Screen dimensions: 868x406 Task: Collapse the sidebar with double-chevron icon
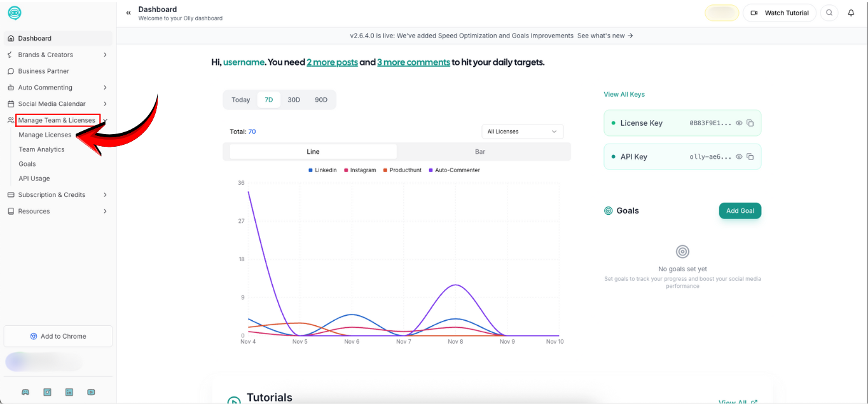point(128,13)
